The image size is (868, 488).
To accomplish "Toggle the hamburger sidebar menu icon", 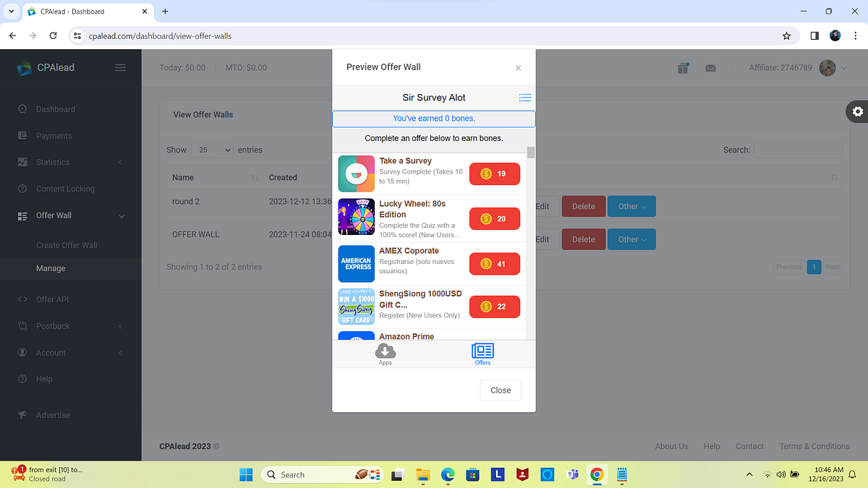I will [x=120, y=67].
